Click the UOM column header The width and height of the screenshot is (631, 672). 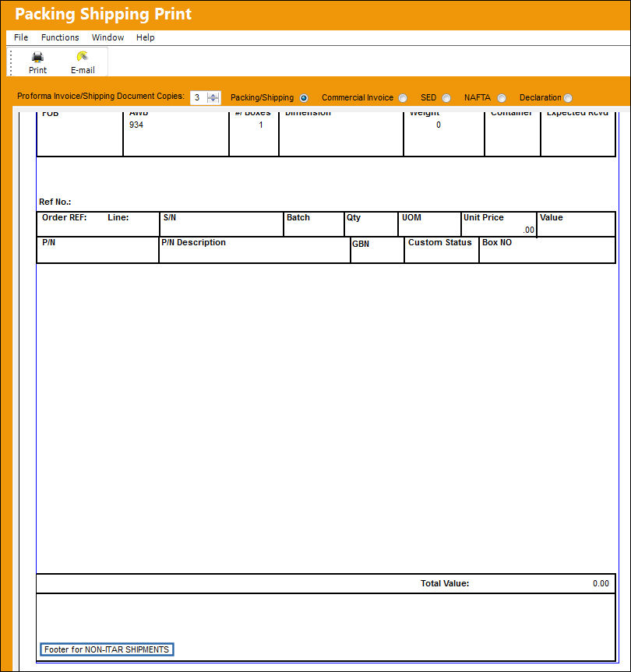pyautogui.click(x=411, y=217)
